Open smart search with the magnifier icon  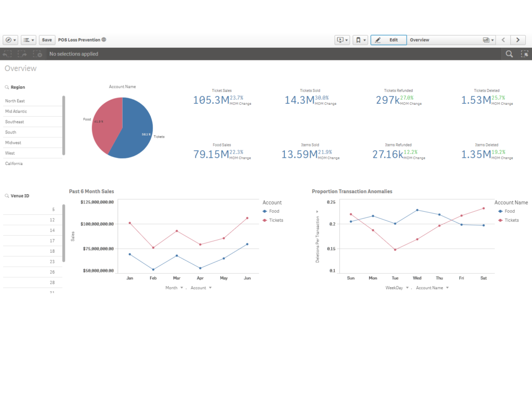[x=509, y=53]
